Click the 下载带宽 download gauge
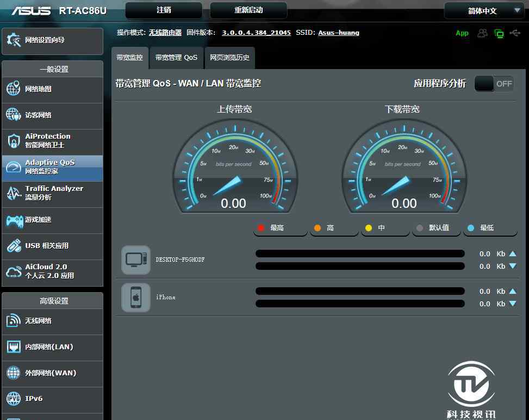529x420 pixels. click(x=404, y=166)
